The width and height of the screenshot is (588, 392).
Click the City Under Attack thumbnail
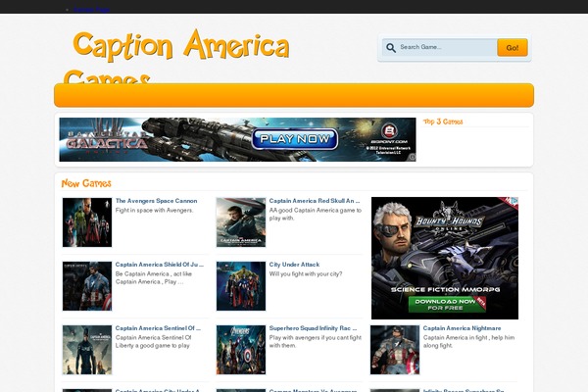(241, 286)
